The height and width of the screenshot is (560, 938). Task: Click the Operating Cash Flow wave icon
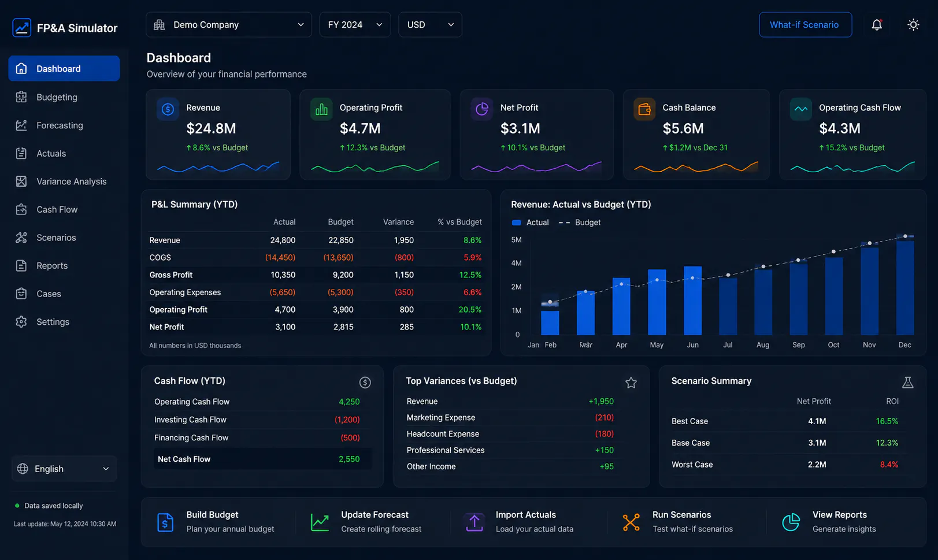(801, 109)
